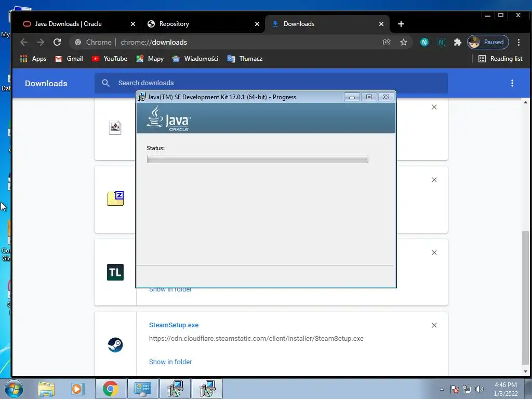Viewport: 532px width, 399px height.
Task: Open the YouTube bookmark
Action: point(109,59)
